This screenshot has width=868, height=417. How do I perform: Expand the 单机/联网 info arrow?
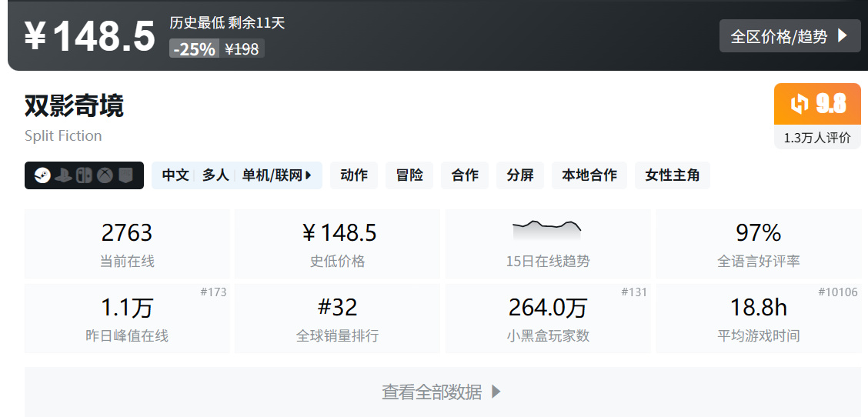pyautogui.click(x=309, y=175)
